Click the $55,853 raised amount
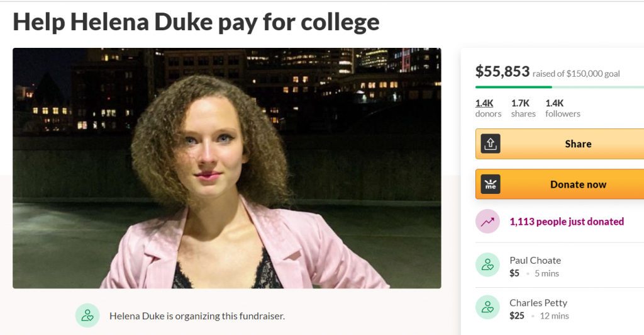 502,72
